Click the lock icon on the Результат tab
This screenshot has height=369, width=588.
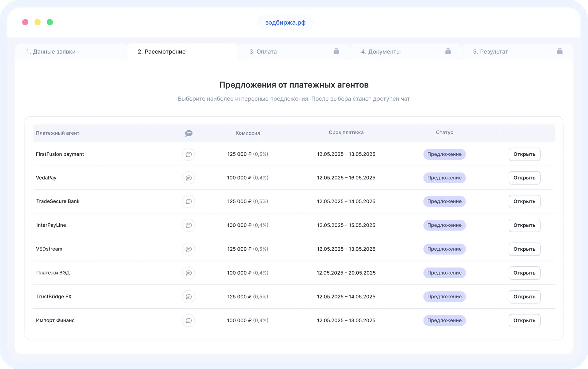(560, 51)
